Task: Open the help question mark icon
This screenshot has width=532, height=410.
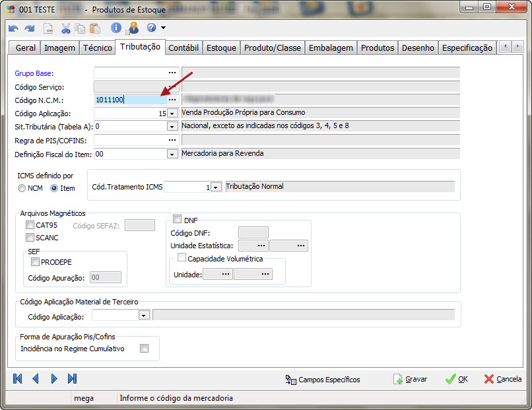Action: pyautogui.click(x=151, y=28)
